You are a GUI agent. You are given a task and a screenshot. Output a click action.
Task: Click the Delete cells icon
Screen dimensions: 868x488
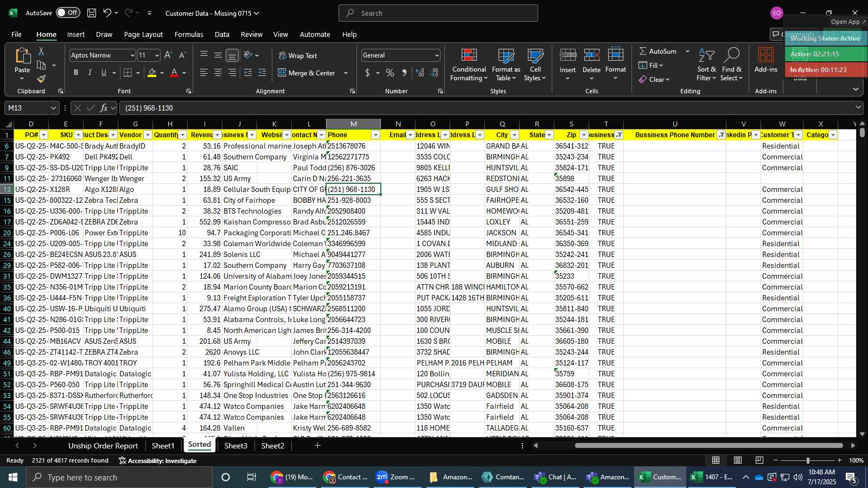pos(591,55)
